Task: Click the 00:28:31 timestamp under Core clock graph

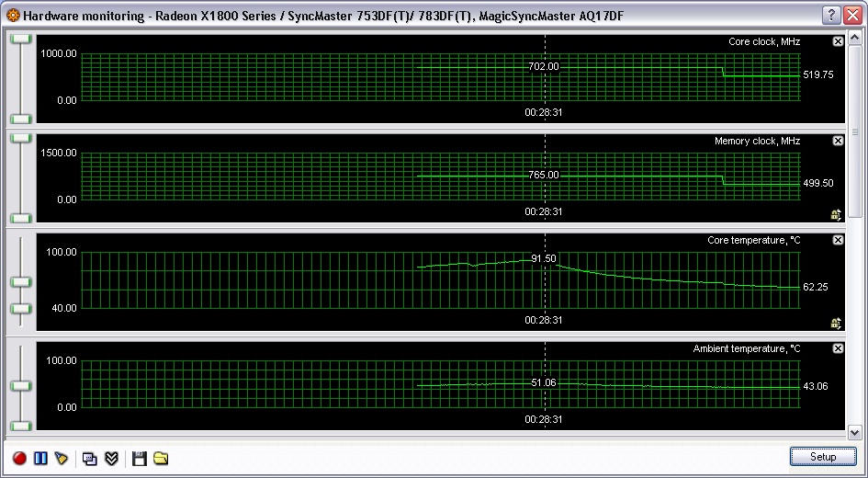Action: 544,112
